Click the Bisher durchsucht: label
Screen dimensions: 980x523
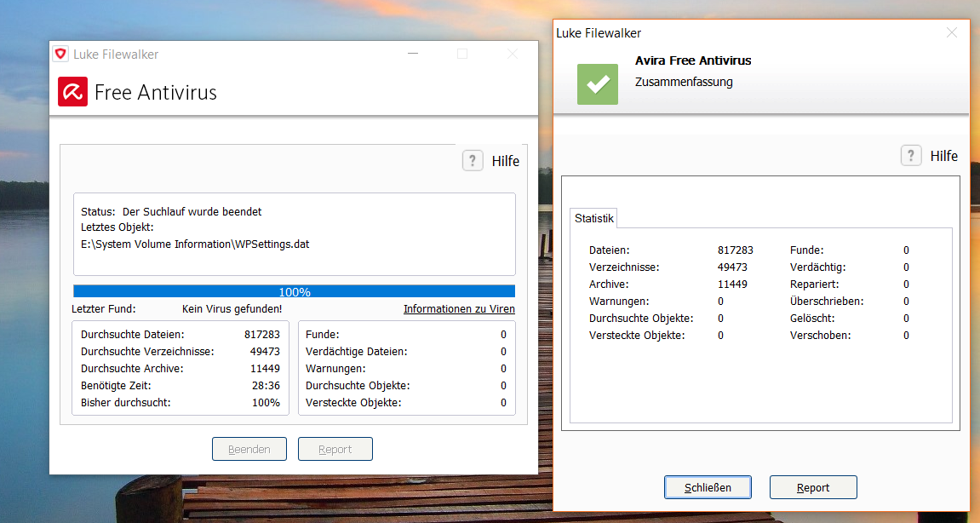coord(126,403)
